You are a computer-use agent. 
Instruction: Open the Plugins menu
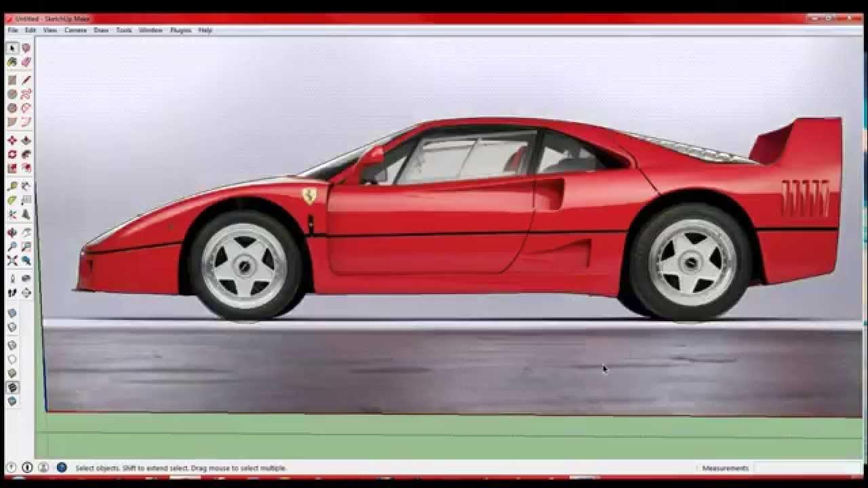(180, 30)
